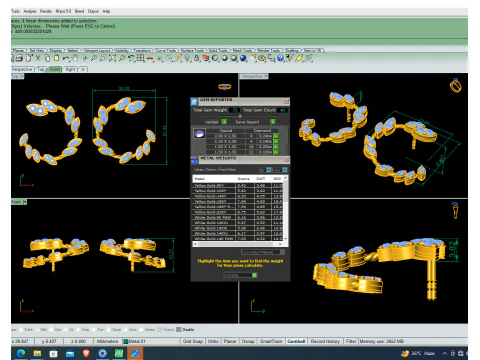
Task: Click the Metal Weights panel header icon
Action: point(194,160)
